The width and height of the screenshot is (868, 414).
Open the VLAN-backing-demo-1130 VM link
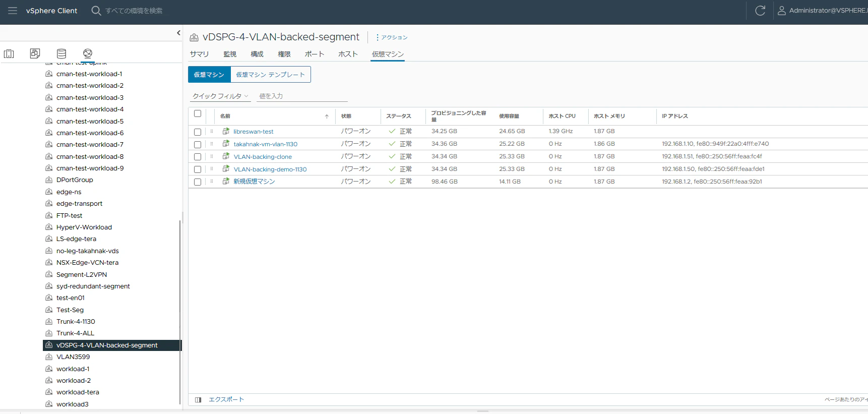(x=270, y=169)
